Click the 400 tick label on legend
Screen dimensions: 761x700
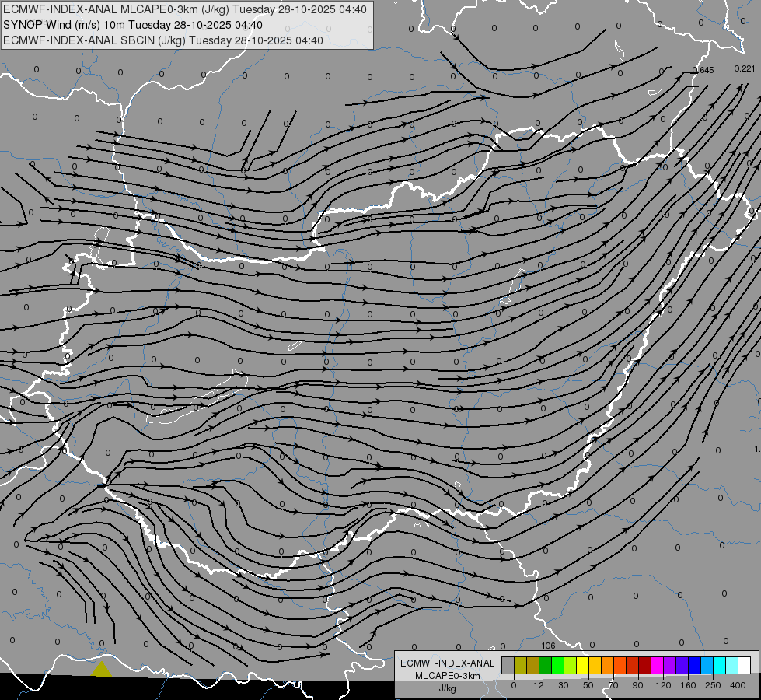coord(738,685)
